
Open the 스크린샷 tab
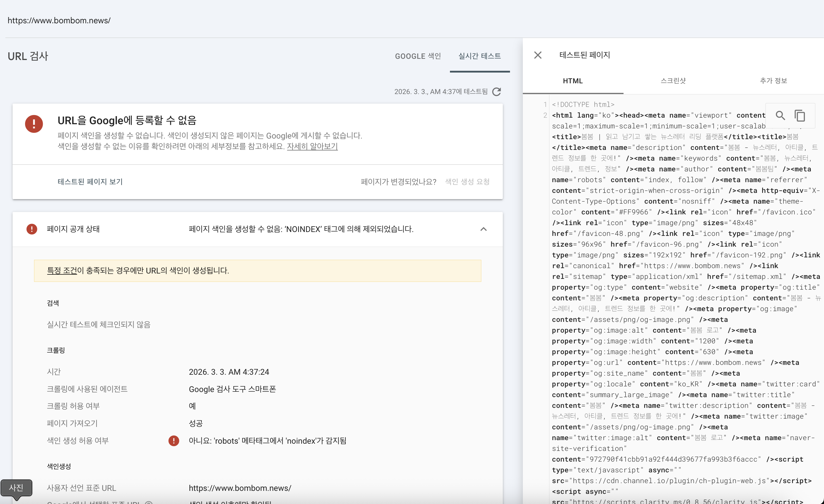coord(673,81)
